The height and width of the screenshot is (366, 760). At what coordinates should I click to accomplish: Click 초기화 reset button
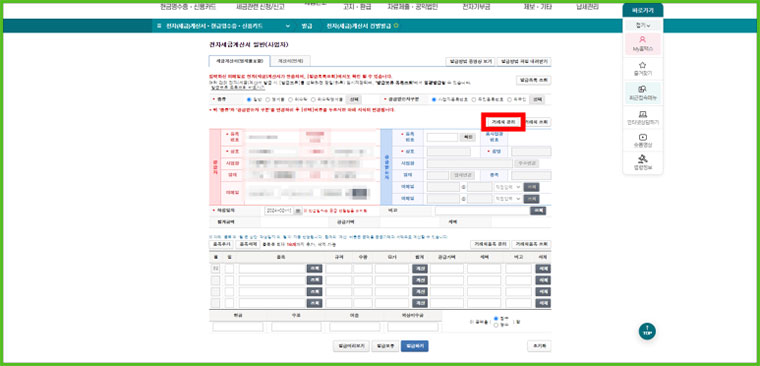(x=539, y=346)
